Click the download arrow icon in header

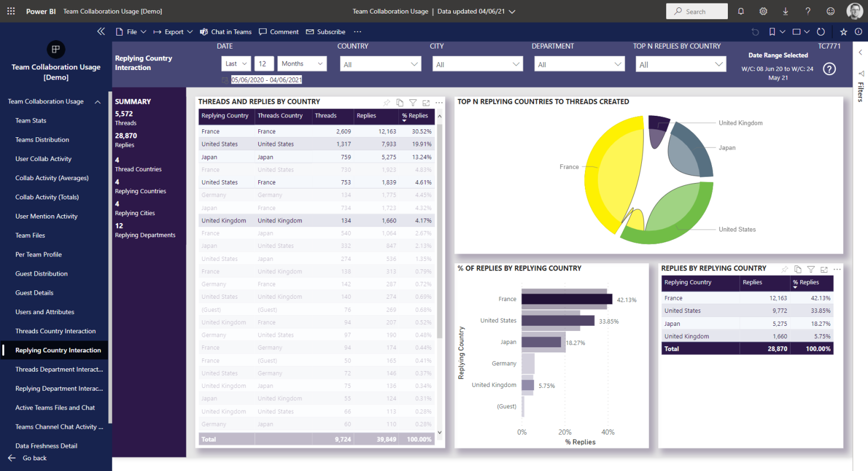[x=785, y=11]
